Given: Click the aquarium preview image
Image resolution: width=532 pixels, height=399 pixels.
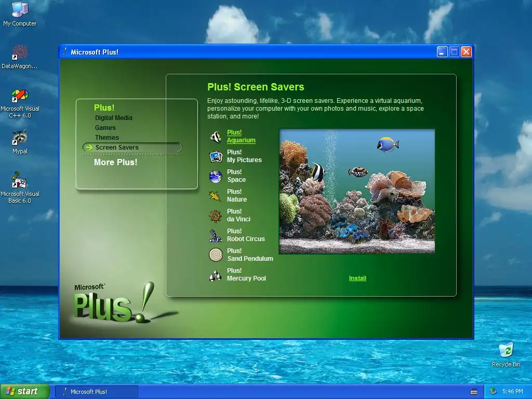Looking at the screenshot, I should pos(357,191).
